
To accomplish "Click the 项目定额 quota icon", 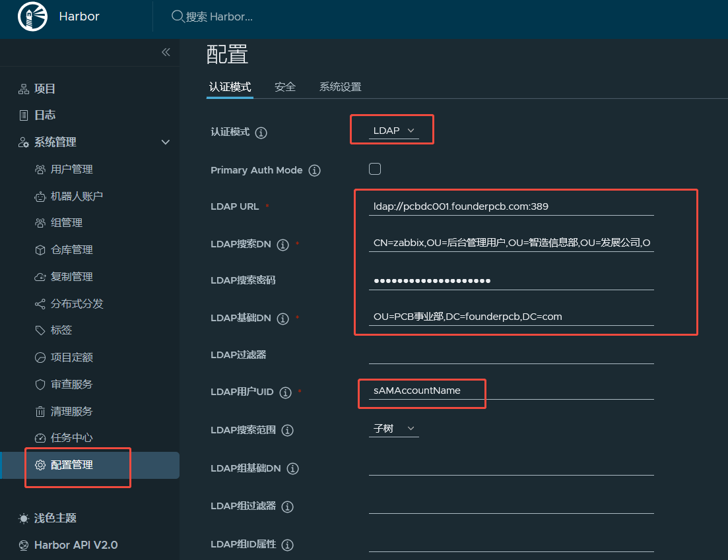I will 40,358.
